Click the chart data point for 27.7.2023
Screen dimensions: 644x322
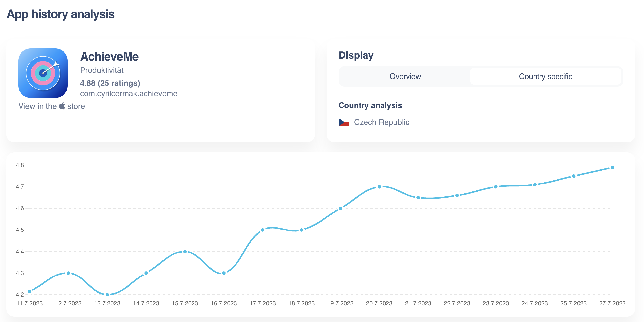click(612, 167)
